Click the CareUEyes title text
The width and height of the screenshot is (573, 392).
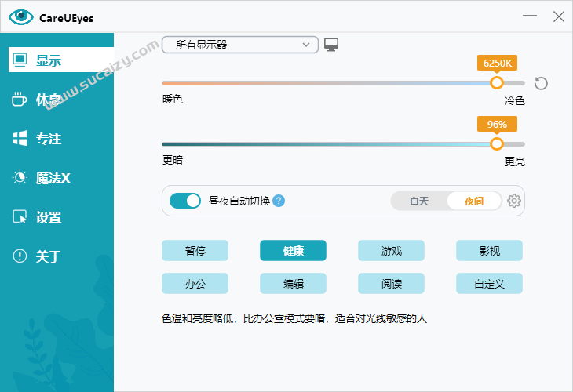click(66, 18)
